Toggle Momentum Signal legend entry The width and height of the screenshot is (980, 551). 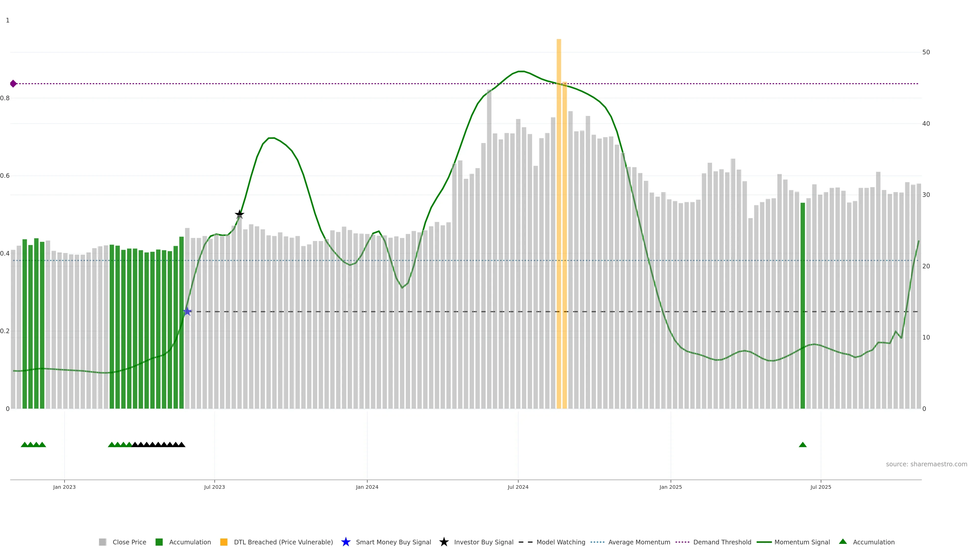tap(802, 542)
